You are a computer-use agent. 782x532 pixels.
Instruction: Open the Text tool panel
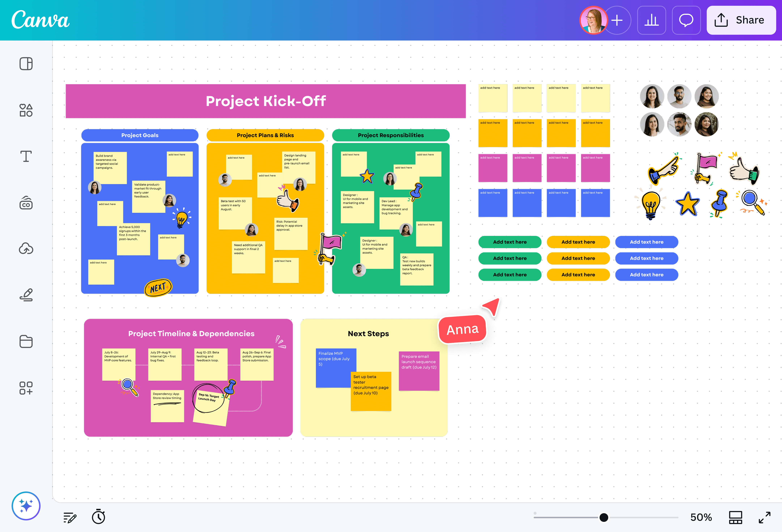[x=26, y=156]
